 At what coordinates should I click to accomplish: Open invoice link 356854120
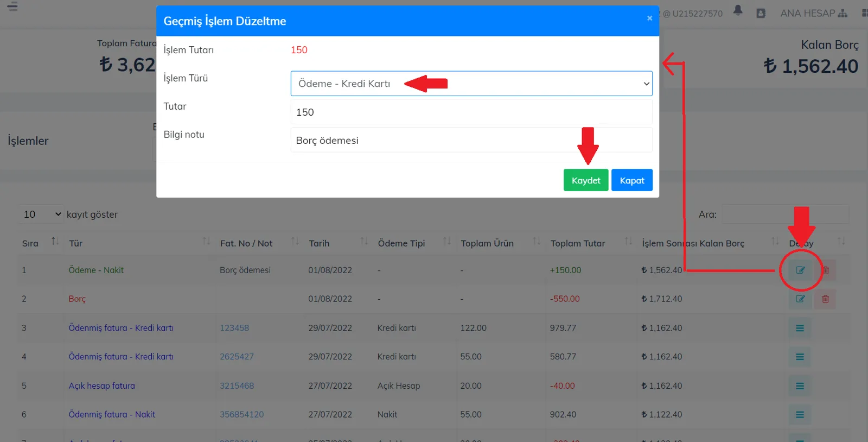(241, 415)
